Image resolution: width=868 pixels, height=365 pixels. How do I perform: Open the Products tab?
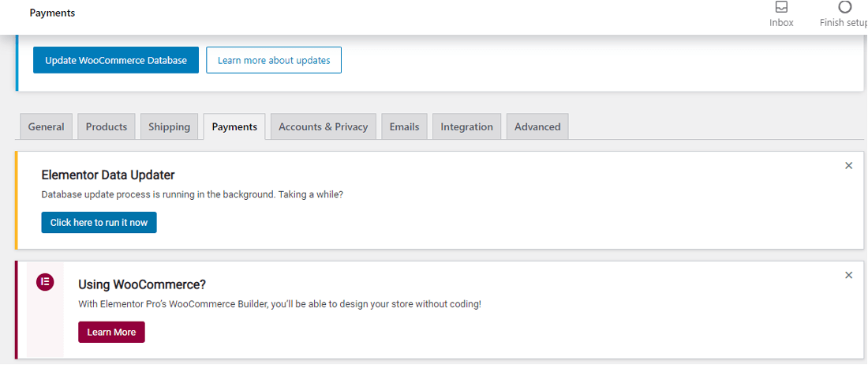tap(107, 127)
